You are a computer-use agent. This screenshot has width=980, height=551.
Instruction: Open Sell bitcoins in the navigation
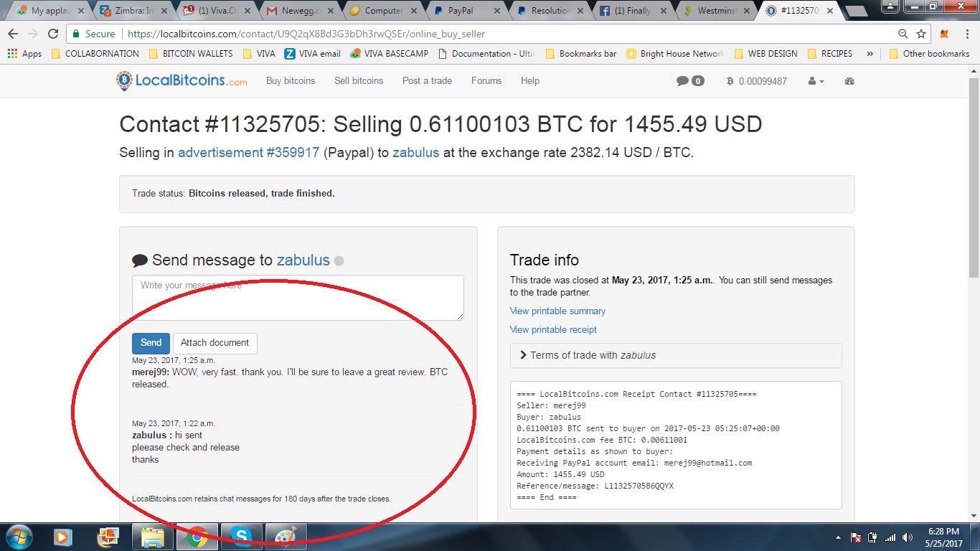pyautogui.click(x=359, y=80)
